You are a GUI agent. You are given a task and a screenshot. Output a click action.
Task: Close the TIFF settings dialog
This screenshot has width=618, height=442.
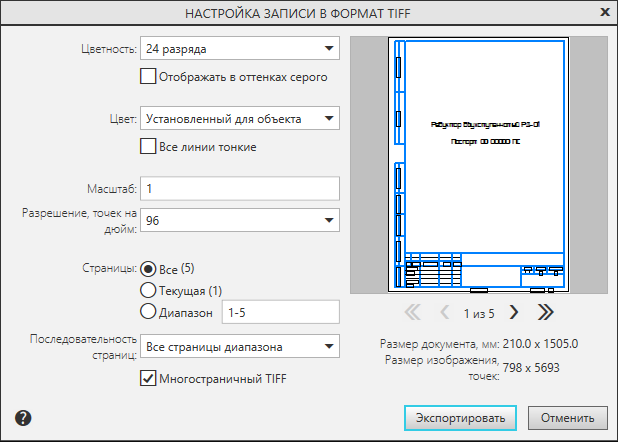(x=604, y=13)
